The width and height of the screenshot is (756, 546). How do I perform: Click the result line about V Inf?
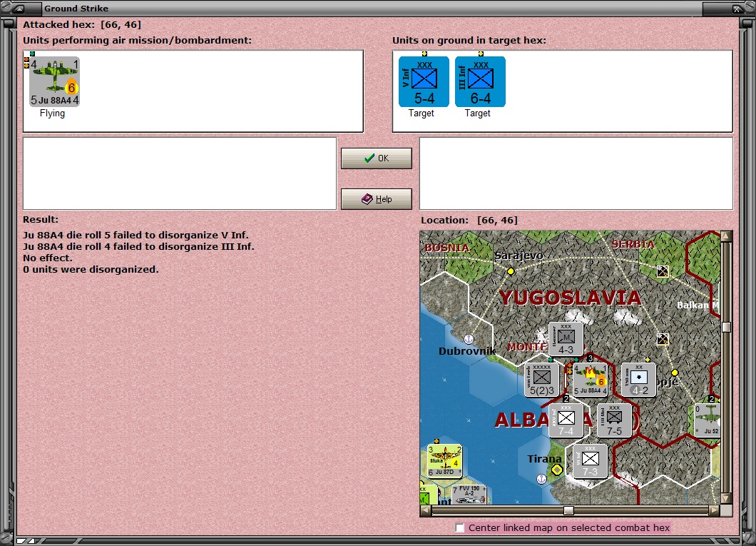coord(136,236)
